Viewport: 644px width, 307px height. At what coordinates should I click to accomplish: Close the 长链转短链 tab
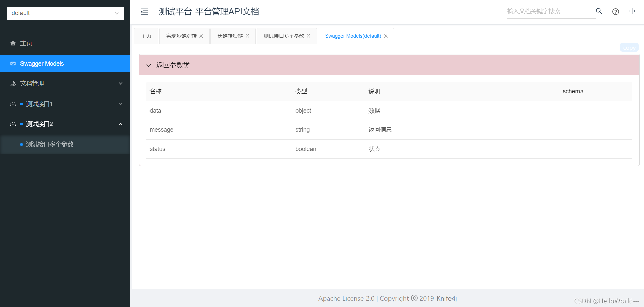tap(248, 36)
